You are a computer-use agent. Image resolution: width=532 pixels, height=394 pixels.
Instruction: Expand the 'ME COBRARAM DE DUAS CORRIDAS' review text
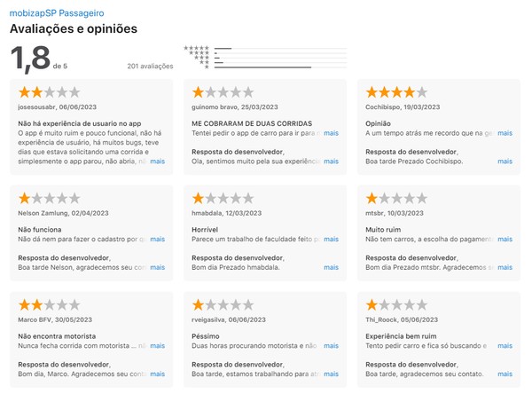331,133
